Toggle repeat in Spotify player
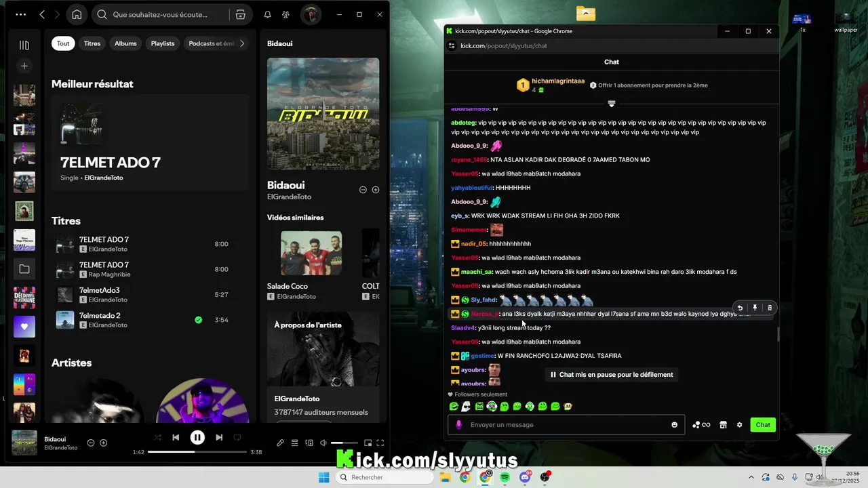868x488 pixels. pyautogui.click(x=237, y=437)
